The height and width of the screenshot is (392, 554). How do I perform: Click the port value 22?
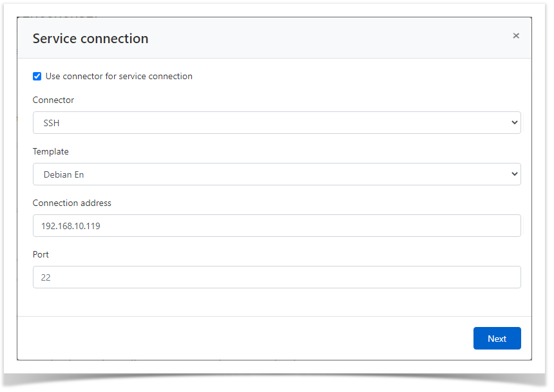point(46,277)
